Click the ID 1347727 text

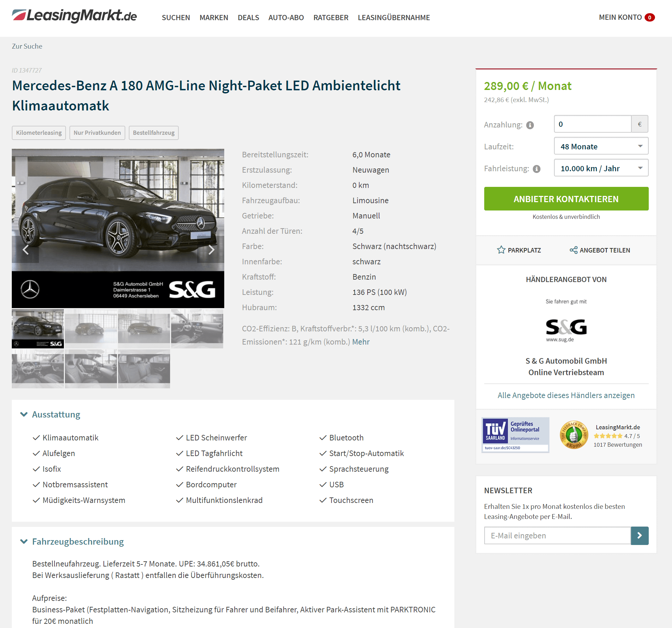(x=27, y=70)
